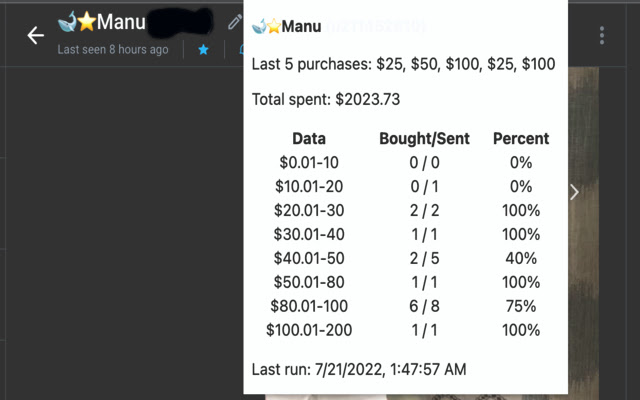Image resolution: width=640 pixels, height=400 pixels.
Task: Click the Manu name in chat header
Action: [121, 22]
